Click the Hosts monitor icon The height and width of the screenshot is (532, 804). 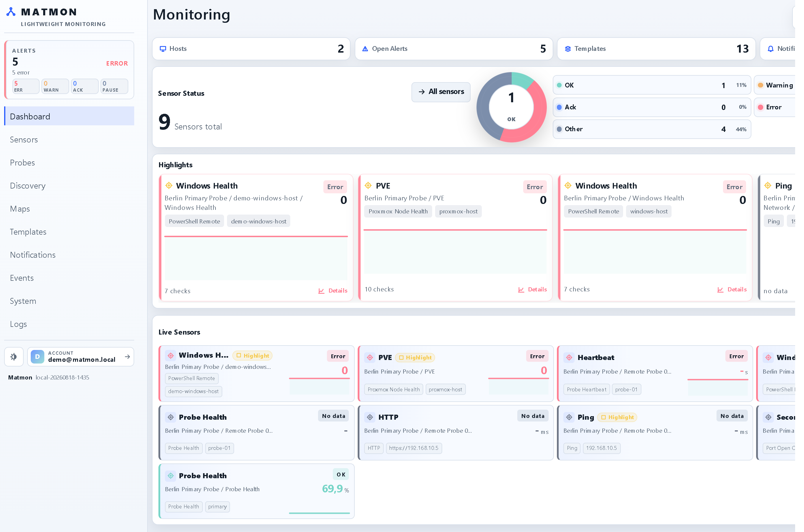point(163,49)
